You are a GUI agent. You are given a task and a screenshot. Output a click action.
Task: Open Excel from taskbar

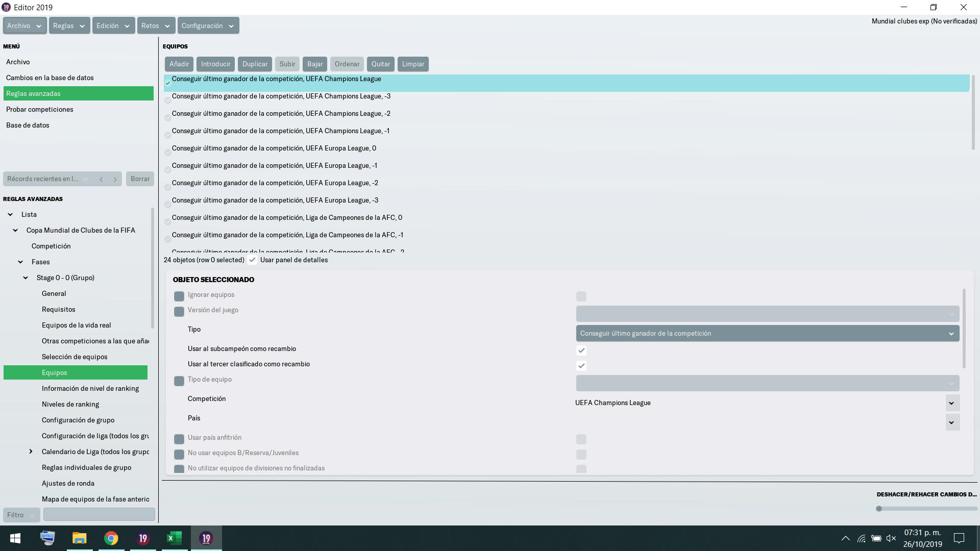pyautogui.click(x=175, y=538)
